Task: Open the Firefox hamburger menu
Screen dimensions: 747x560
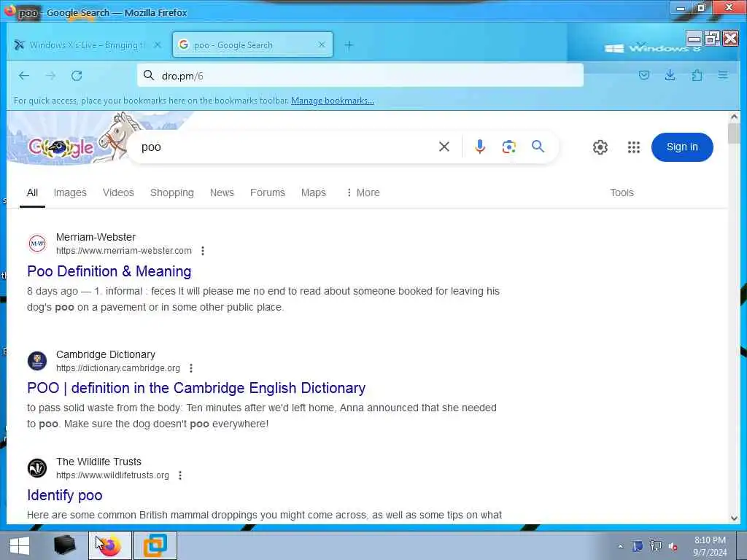Action: (x=723, y=75)
